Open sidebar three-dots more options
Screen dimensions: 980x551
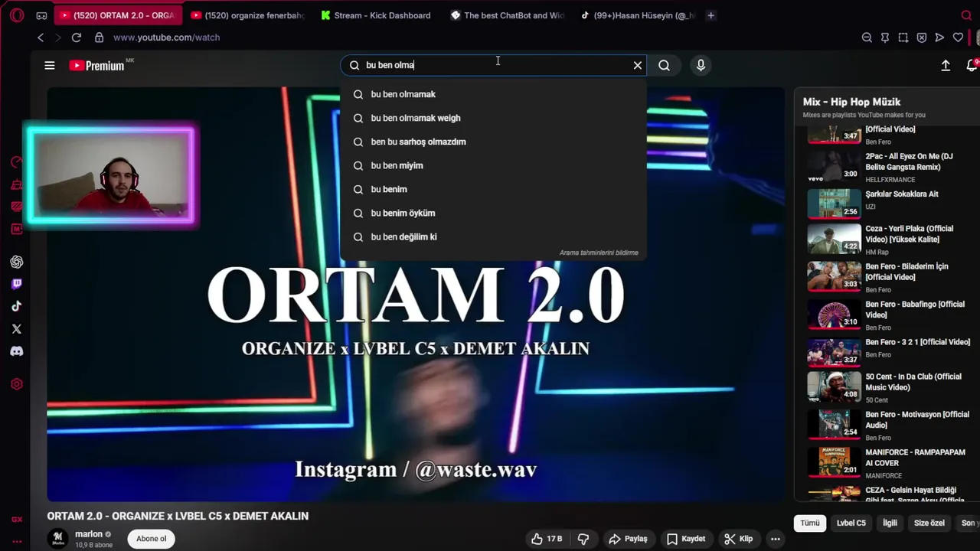tap(17, 541)
